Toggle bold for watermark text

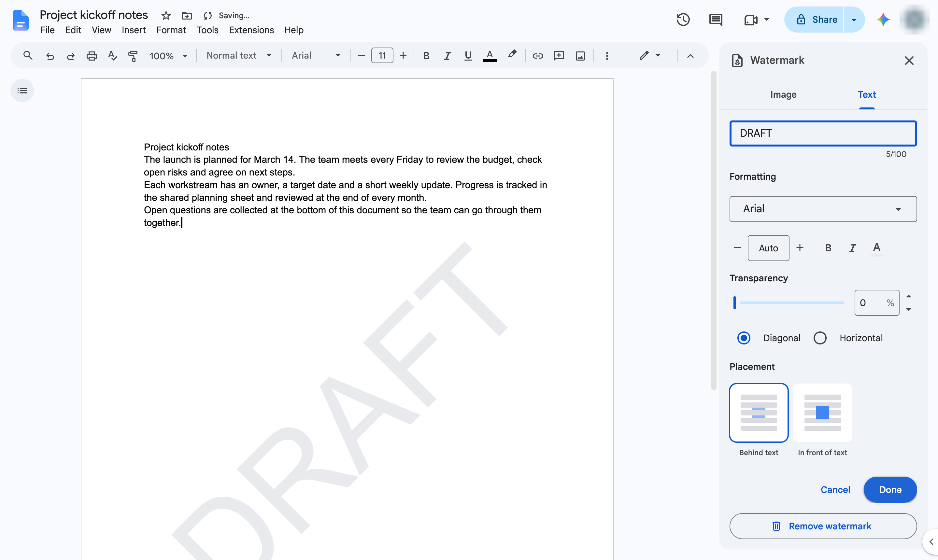(828, 248)
